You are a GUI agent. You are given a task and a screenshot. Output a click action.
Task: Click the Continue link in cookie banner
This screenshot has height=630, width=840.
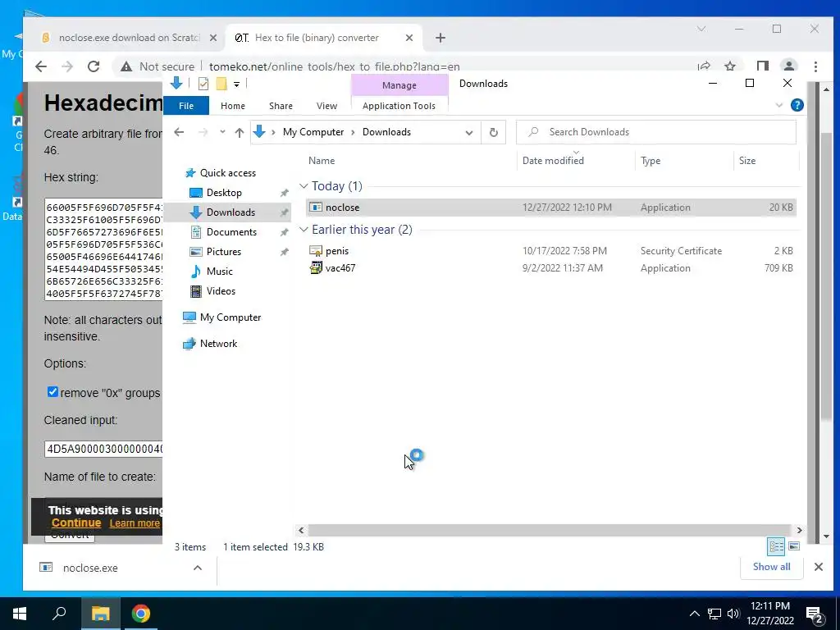[x=76, y=523]
